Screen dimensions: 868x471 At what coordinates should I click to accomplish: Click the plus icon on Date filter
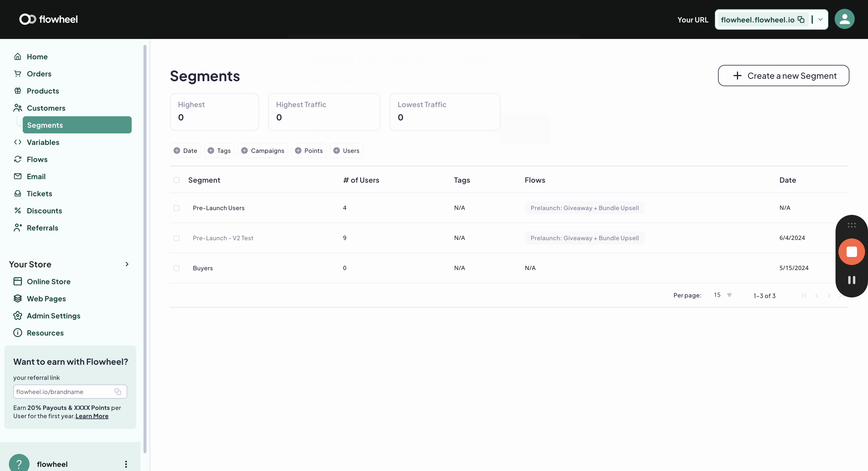[177, 151]
